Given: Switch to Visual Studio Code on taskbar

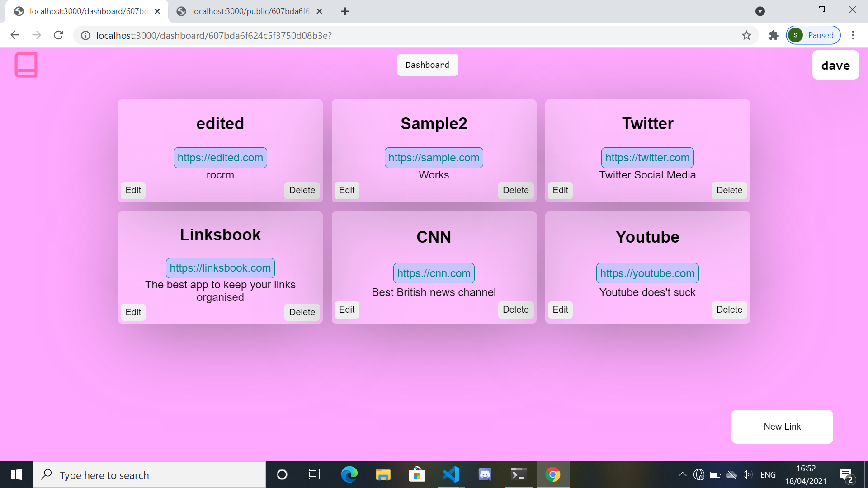Looking at the screenshot, I should point(451,474).
